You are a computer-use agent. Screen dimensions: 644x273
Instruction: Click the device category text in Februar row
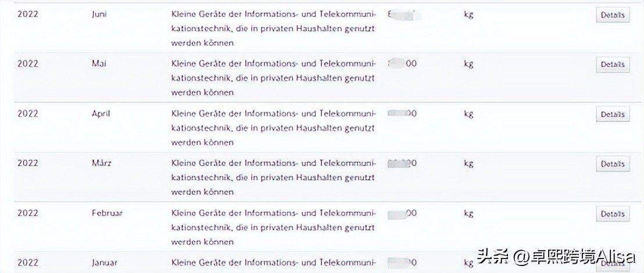274,227
